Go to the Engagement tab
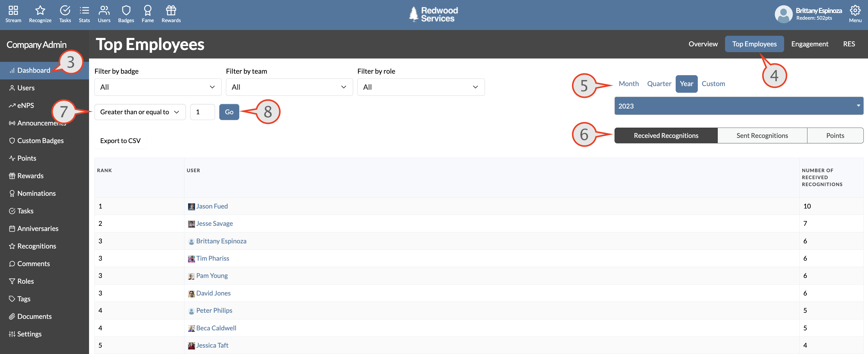Viewport: 868px width, 354px height. tap(809, 44)
